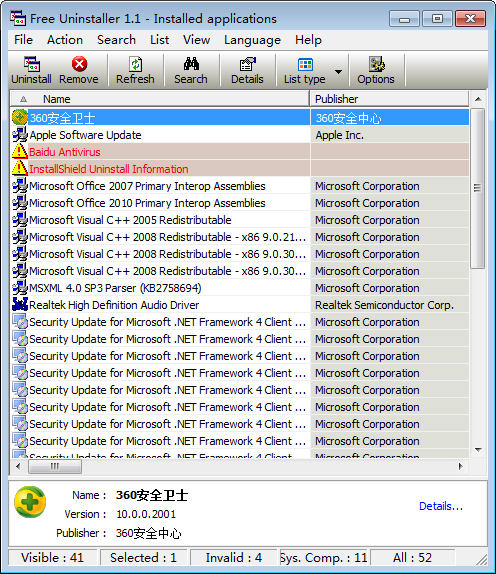Sort by the Publisher column header

click(389, 99)
